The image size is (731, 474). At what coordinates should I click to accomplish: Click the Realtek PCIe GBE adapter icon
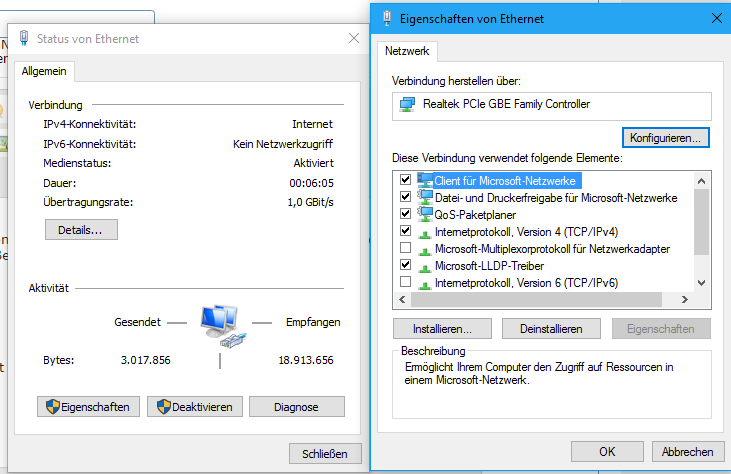pyautogui.click(x=407, y=104)
